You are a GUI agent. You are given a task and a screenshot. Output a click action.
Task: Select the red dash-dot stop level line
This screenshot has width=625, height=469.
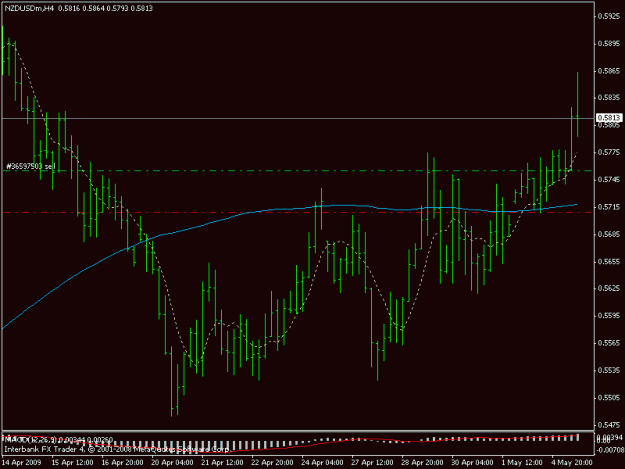tap(297, 213)
